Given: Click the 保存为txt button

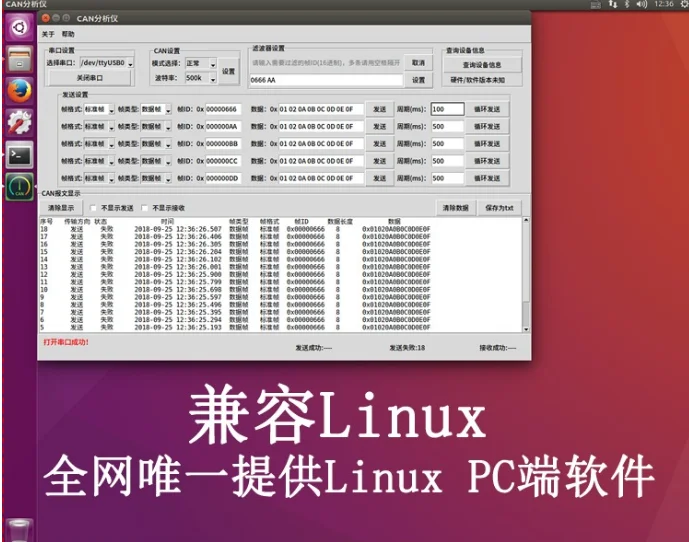Looking at the screenshot, I should (x=500, y=208).
